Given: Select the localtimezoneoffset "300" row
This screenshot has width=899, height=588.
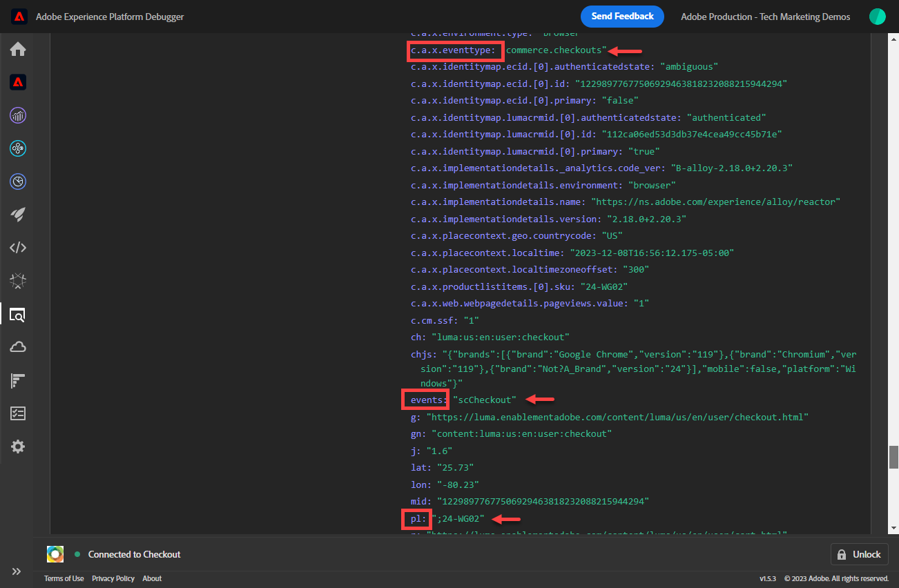Looking at the screenshot, I should [x=530, y=269].
